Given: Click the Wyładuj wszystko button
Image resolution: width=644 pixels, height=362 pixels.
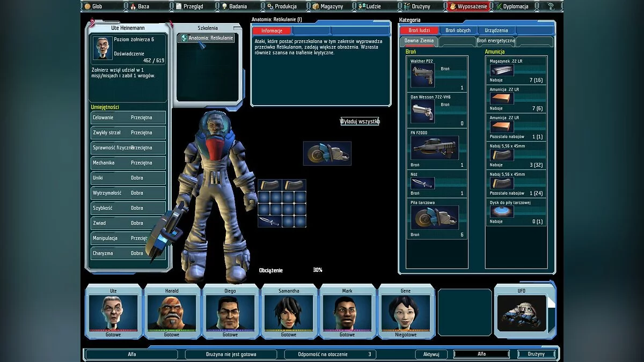Looking at the screenshot, I should [x=360, y=121].
